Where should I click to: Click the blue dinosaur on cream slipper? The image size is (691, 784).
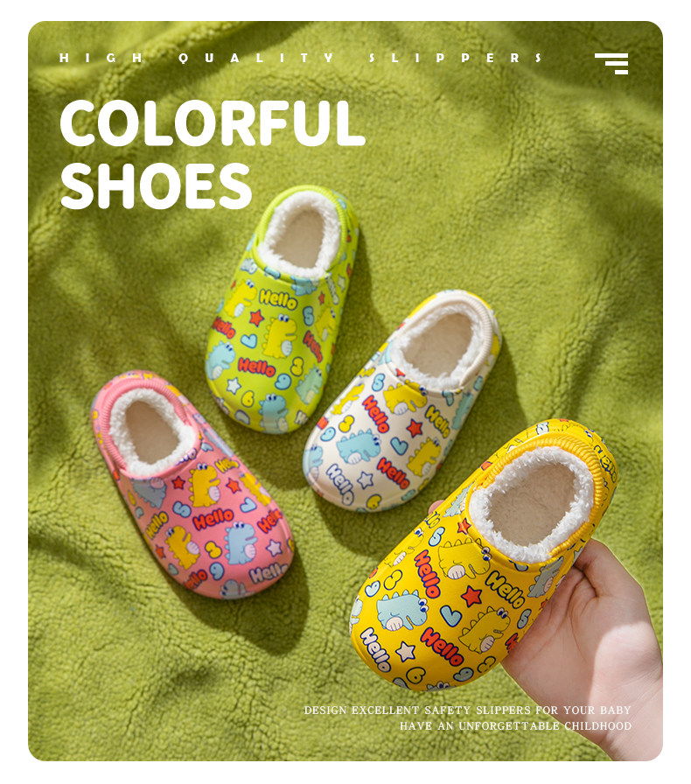click(x=358, y=446)
